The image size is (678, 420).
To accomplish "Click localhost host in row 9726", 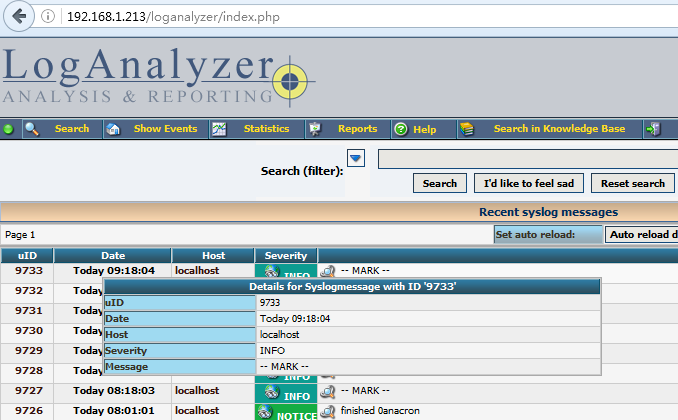I will [197, 410].
